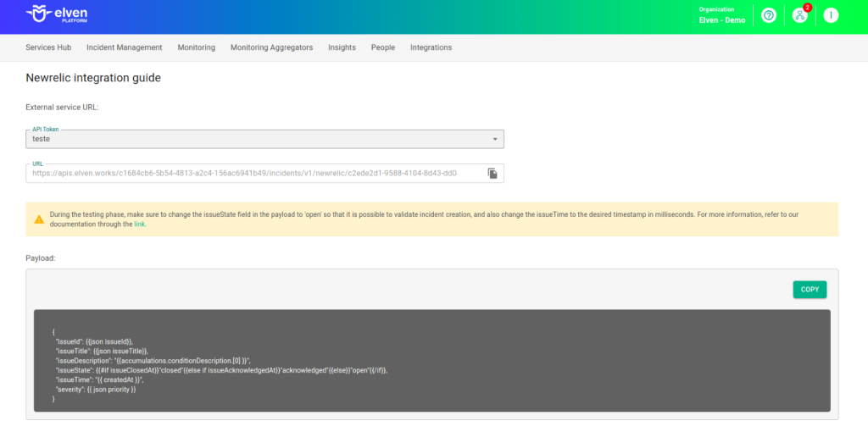Expand the API Token dropdown arrow
The image size is (868, 432).
[x=495, y=139]
